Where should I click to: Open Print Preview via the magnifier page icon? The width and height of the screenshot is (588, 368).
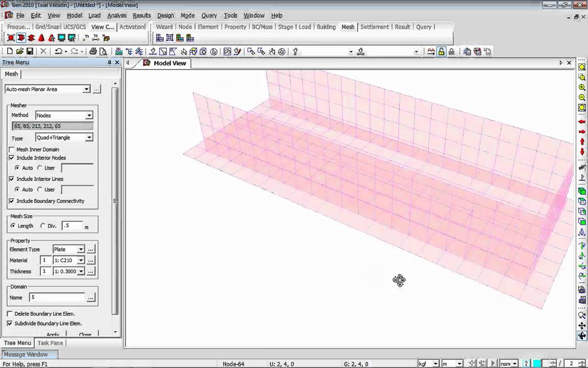[103, 52]
